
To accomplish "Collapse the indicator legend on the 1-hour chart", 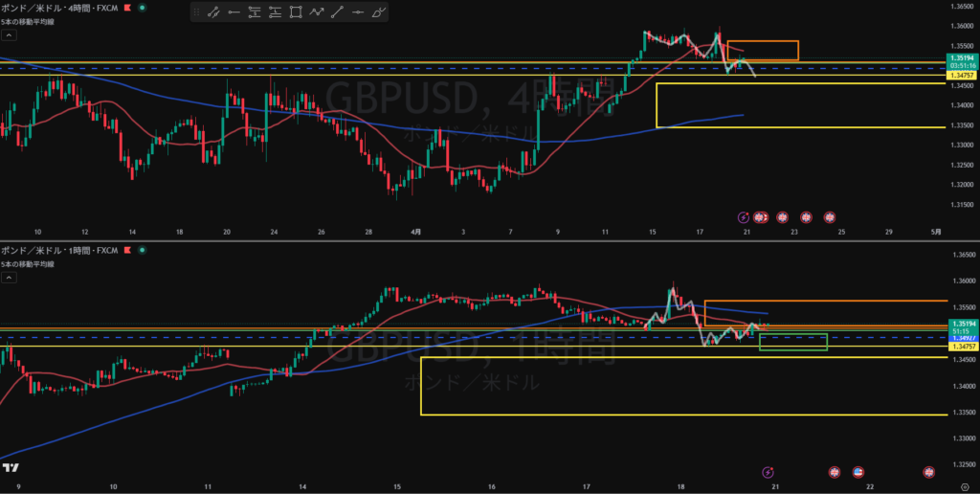I will click(x=9, y=278).
